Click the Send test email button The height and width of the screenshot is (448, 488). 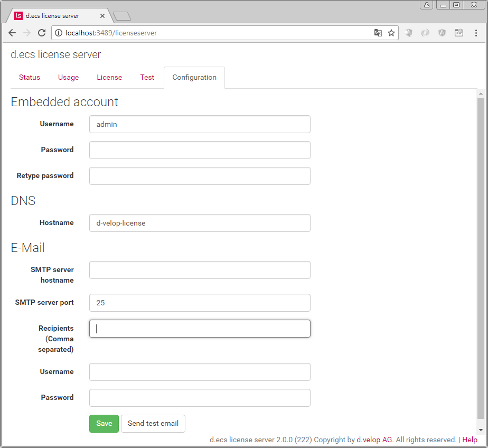(x=153, y=423)
